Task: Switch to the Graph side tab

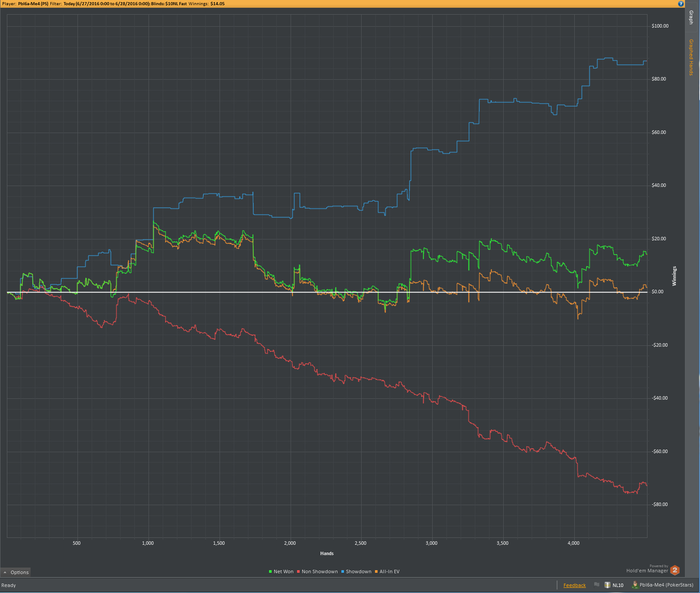Action: point(691,17)
